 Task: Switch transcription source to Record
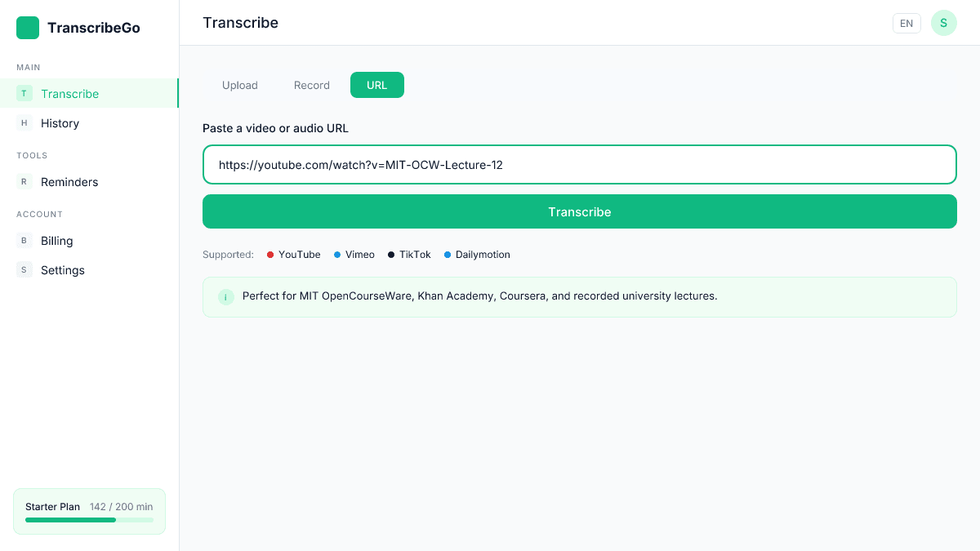311,85
